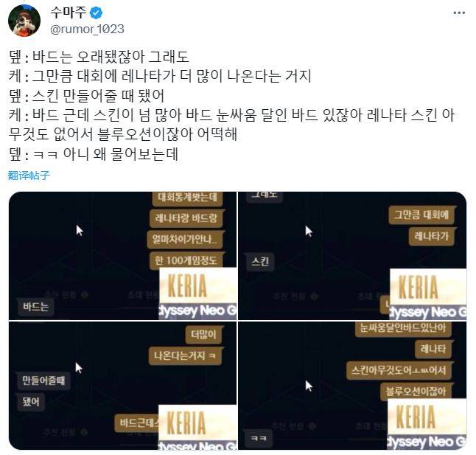Screen dimensions: 476x455
Task: Open the bottom-right chat screenshot image
Action: 352,386
